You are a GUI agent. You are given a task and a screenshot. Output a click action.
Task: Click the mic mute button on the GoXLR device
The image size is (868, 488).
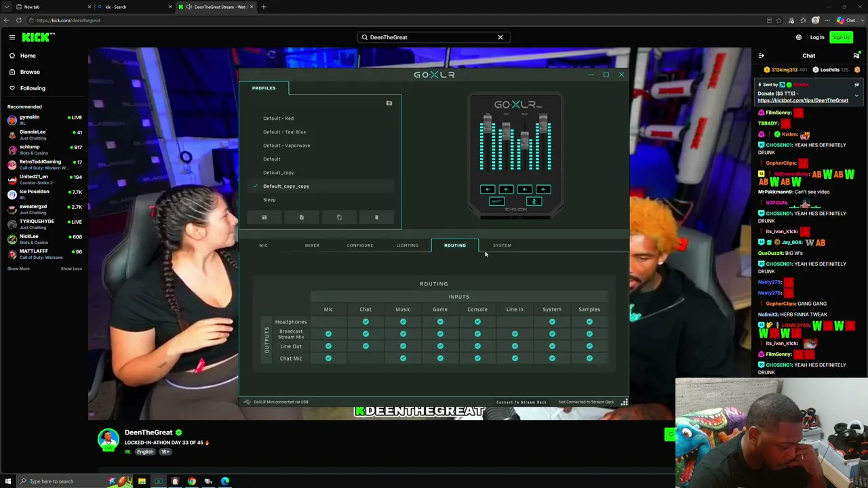click(534, 201)
